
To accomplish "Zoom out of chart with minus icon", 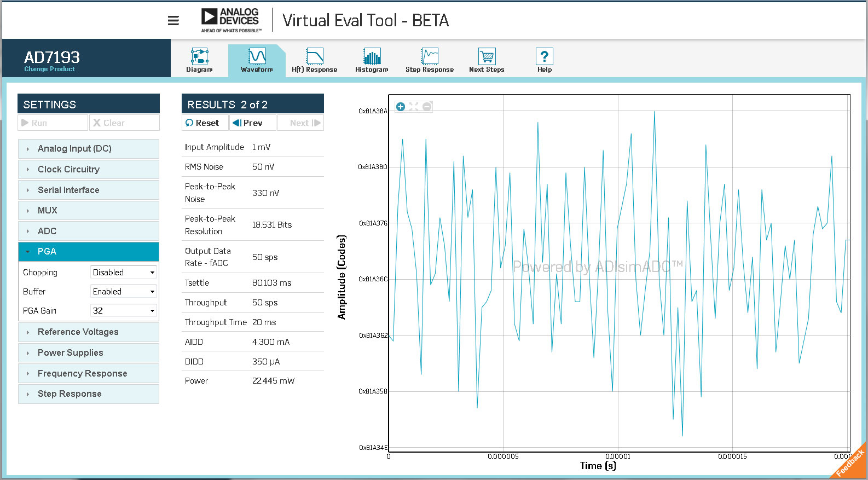I will tap(427, 107).
